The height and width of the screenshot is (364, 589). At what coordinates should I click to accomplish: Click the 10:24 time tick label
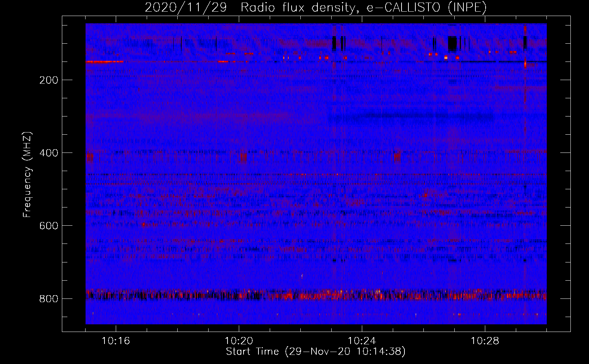point(362,341)
